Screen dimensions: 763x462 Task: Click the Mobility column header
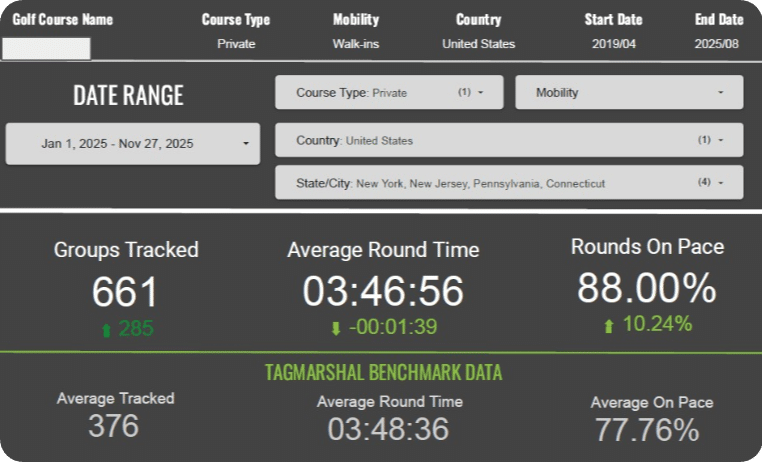(x=356, y=19)
